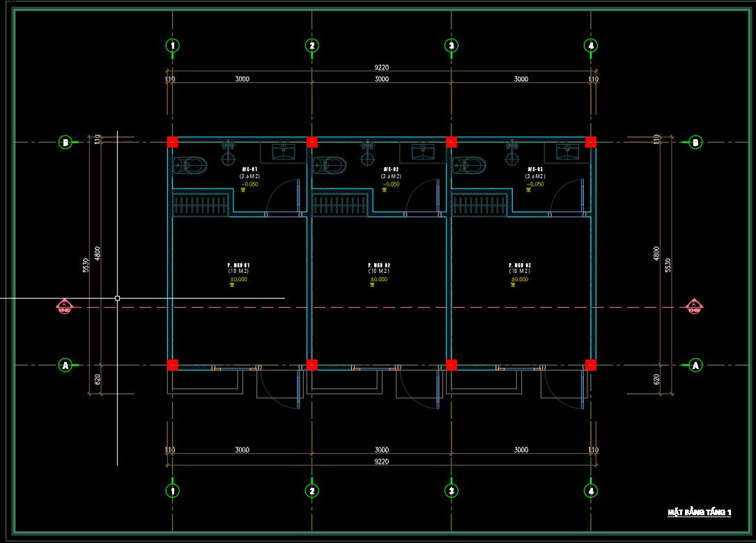
Task: Select grid bubble 4 below the floor plan
Action: (x=591, y=491)
